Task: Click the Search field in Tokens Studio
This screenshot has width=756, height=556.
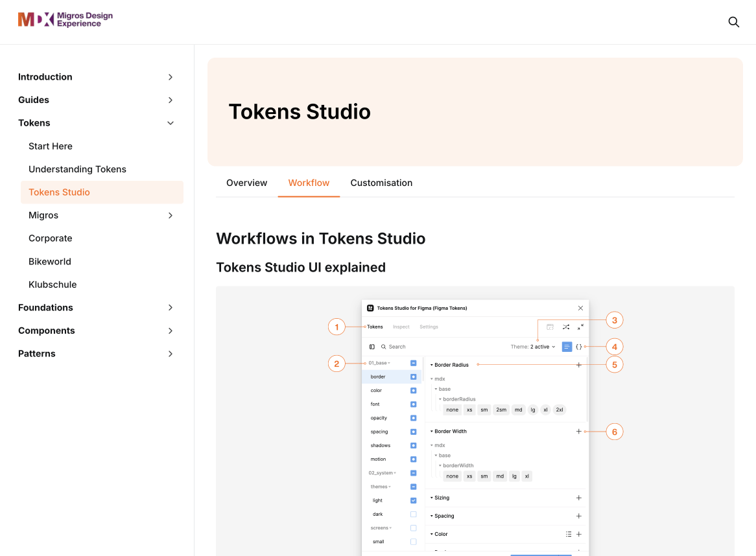Action: point(443,347)
